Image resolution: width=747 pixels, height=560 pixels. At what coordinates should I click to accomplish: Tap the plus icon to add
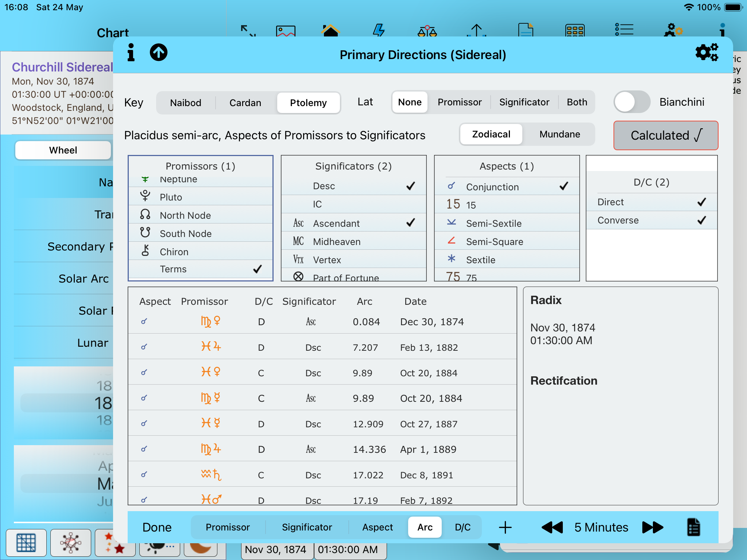(505, 527)
